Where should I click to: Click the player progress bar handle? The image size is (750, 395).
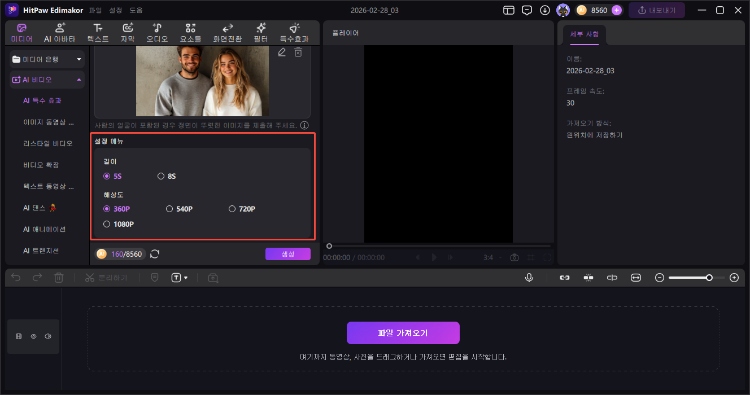329,246
